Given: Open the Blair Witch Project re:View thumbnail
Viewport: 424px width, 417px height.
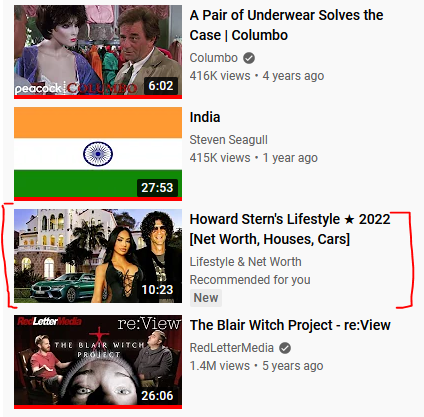Looking at the screenshot, I should coord(98,362).
